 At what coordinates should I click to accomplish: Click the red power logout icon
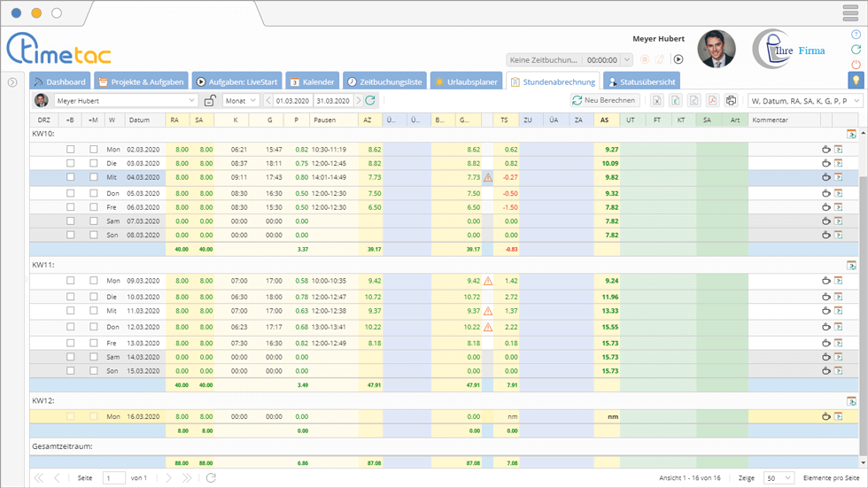click(x=856, y=65)
